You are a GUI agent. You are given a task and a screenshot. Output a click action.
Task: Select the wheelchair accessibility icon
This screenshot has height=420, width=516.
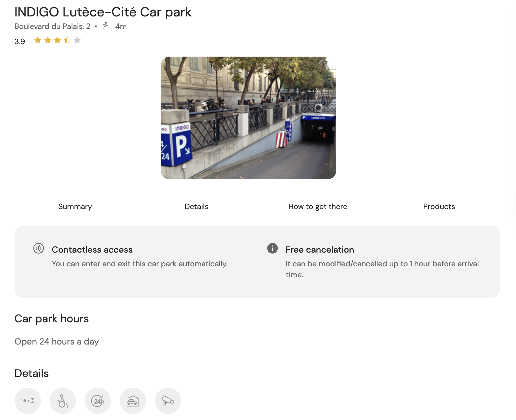pyautogui.click(x=62, y=401)
